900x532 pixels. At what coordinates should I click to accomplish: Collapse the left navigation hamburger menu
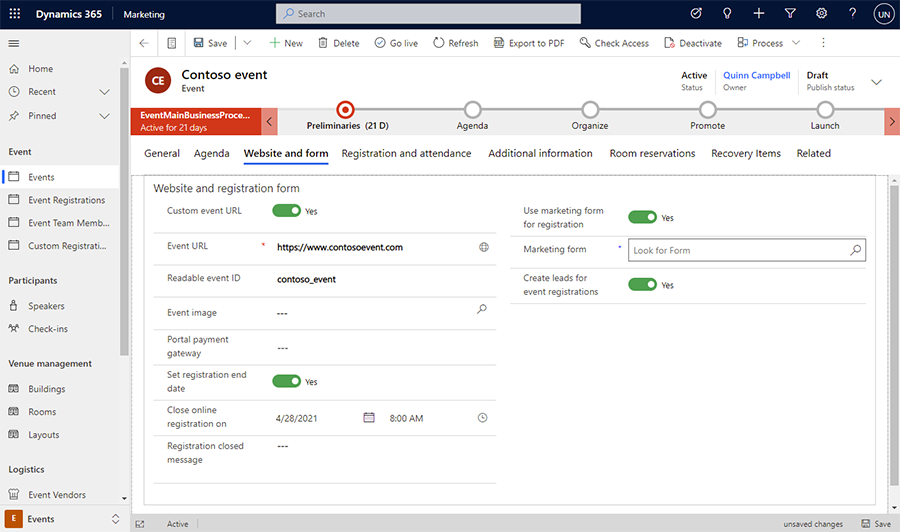click(14, 43)
